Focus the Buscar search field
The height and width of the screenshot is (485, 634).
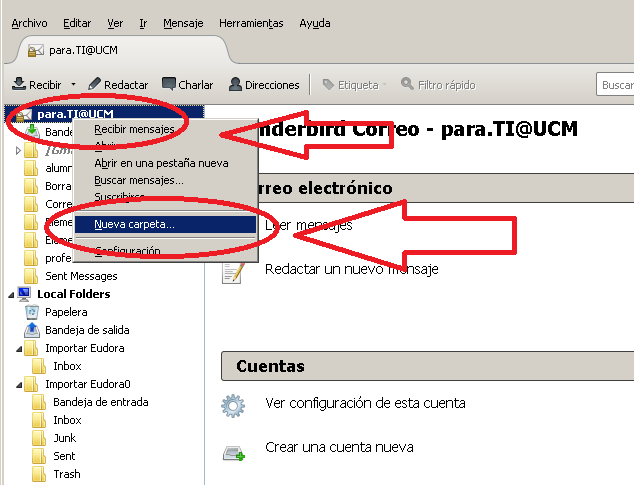[x=615, y=85]
